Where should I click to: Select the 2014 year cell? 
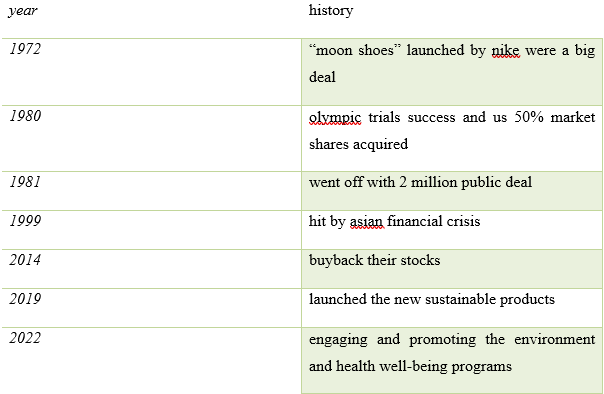(151, 269)
